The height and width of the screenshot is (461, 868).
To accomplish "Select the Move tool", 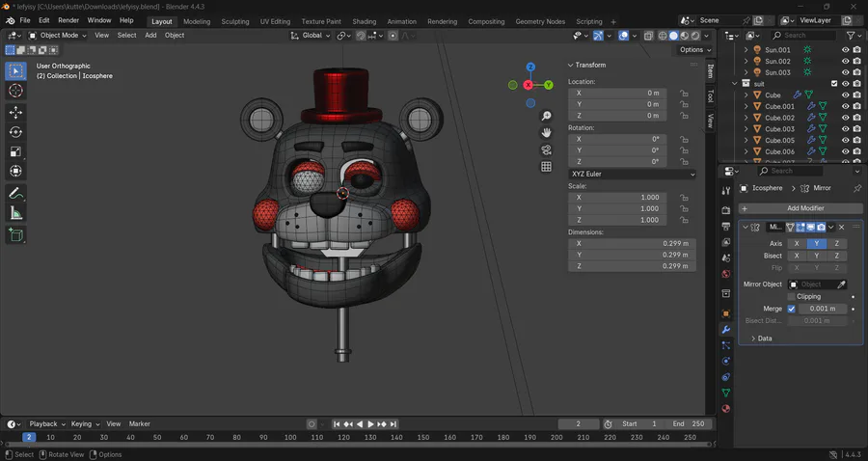I will 15,112.
